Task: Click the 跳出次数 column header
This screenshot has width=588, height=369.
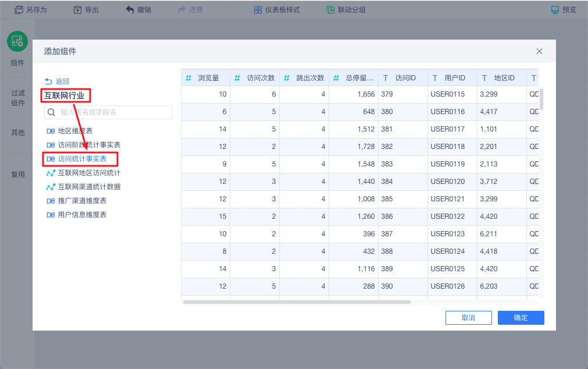Action: pos(304,78)
